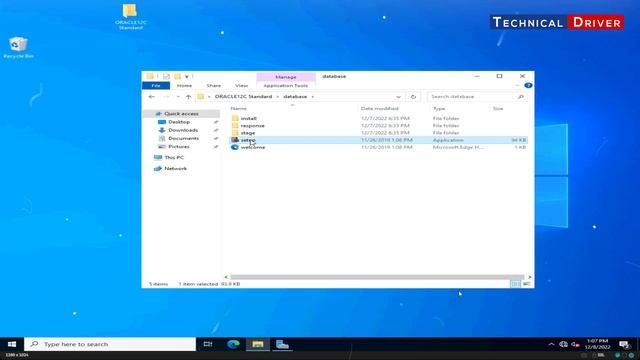Switch to the View ribbon tab
Screen dimensions: 640x360
[x=241, y=86]
